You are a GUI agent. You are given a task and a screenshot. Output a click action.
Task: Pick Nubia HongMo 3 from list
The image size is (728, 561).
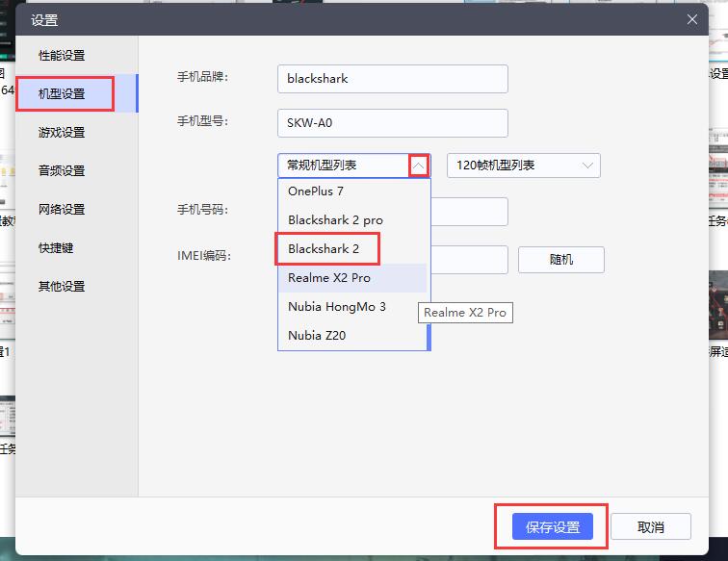352,307
